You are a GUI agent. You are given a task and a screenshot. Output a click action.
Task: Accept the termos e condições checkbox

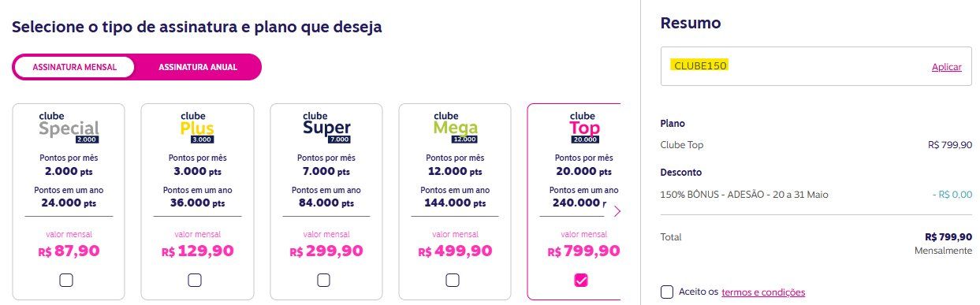[668, 292]
